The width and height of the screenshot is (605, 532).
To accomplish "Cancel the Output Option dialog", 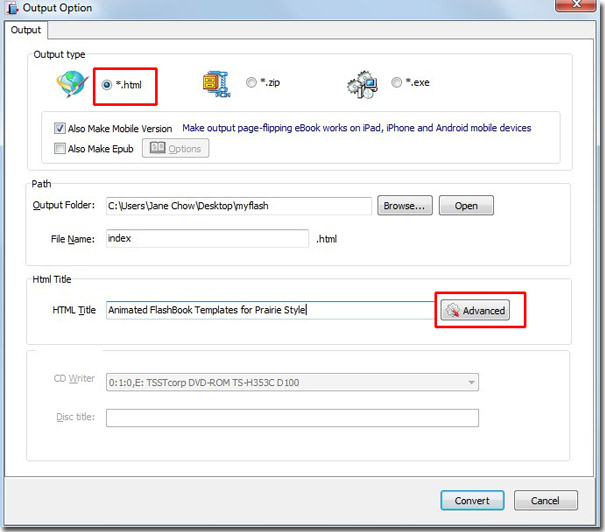I will click(x=546, y=500).
